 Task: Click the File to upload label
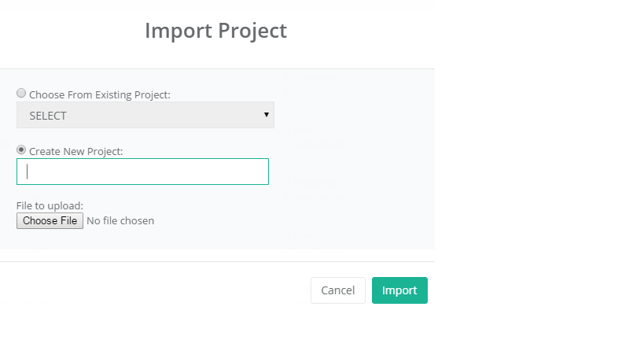pos(50,206)
